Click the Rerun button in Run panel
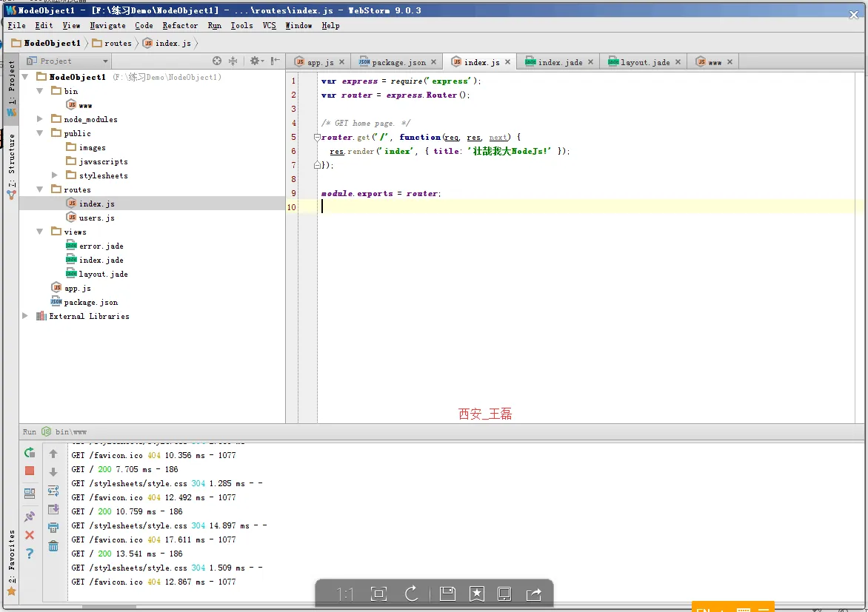The image size is (868, 612). [x=30, y=452]
